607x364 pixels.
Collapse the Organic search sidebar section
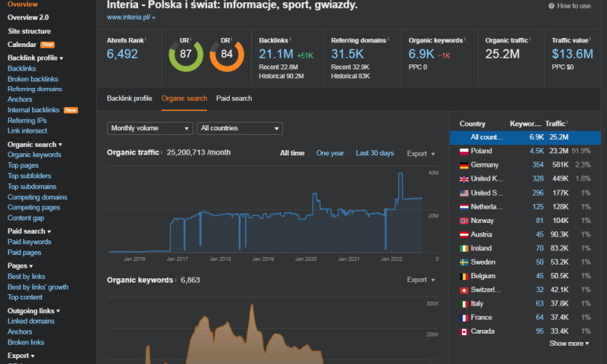tap(34, 145)
